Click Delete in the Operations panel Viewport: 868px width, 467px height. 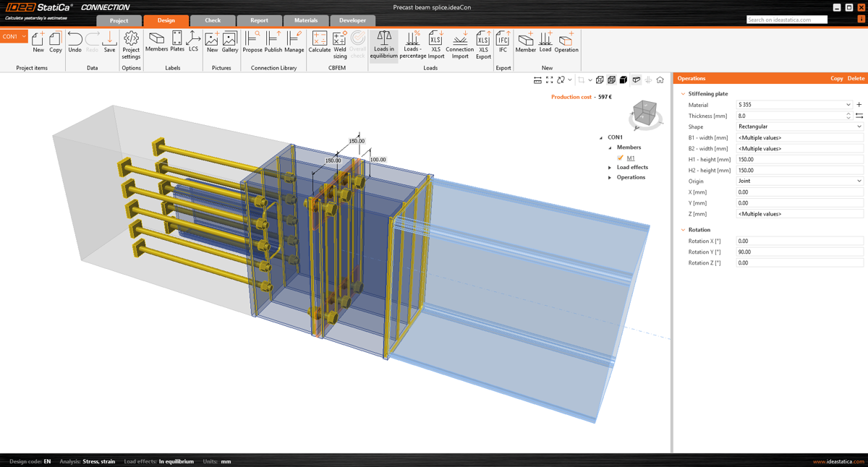(x=856, y=78)
